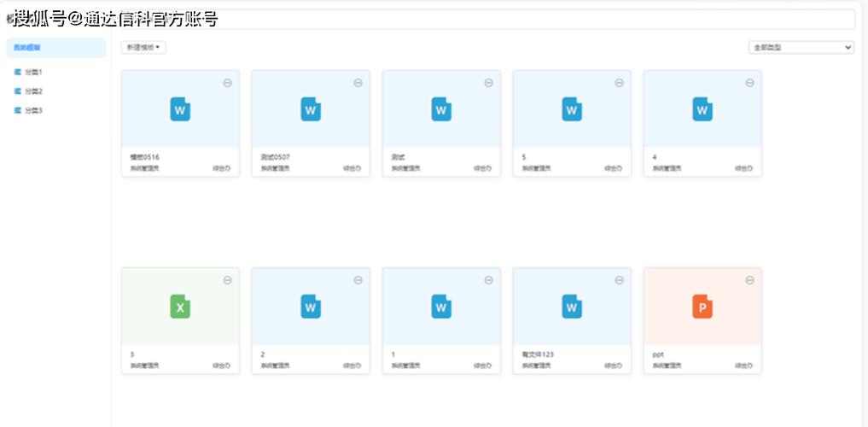Open the Word icon on card 2

[311, 307]
